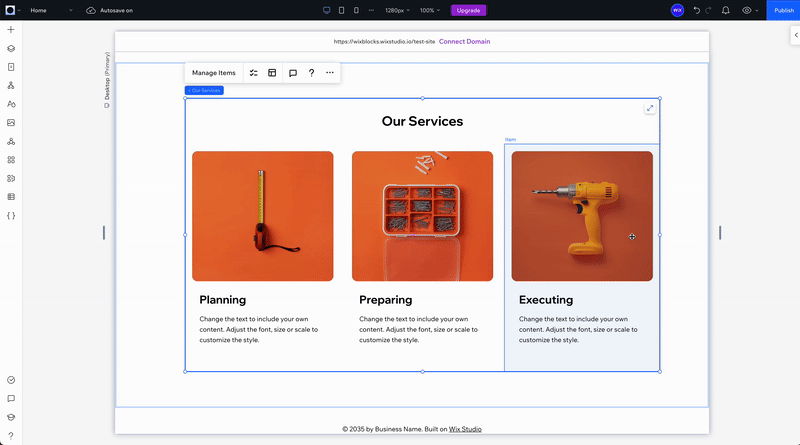Add a comment from the floating toolbar
This screenshot has height=445, width=800.
pos(293,73)
